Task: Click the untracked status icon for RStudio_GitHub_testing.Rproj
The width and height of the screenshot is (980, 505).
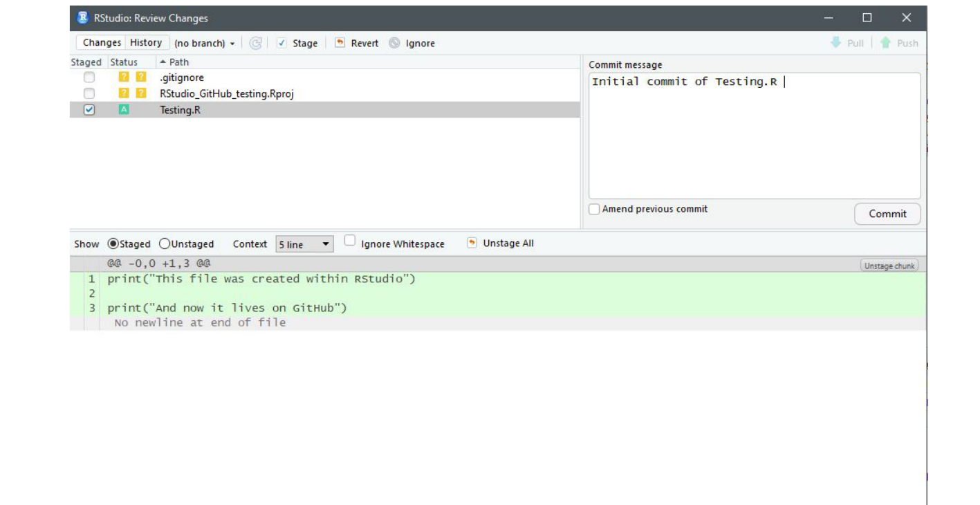Action: 132,93
